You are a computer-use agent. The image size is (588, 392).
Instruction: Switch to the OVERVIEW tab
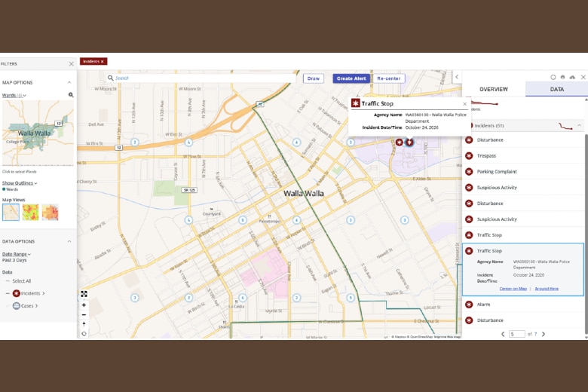pyautogui.click(x=494, y=89)
